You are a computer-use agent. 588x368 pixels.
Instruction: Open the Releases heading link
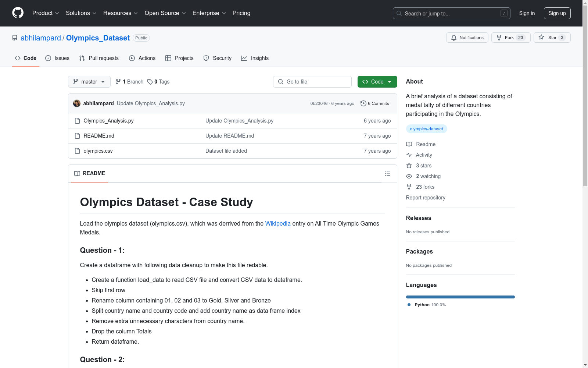tap(419, 218)
